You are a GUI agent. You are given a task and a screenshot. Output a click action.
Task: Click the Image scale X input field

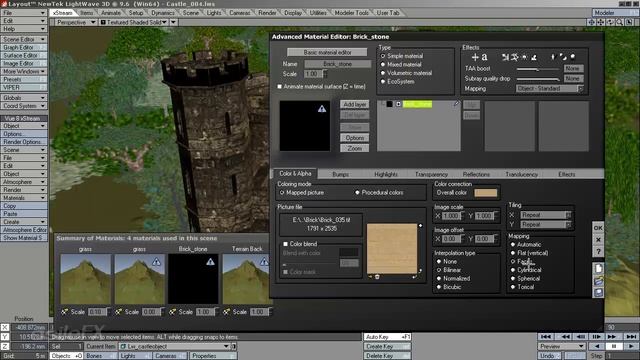tap(451, 216)
